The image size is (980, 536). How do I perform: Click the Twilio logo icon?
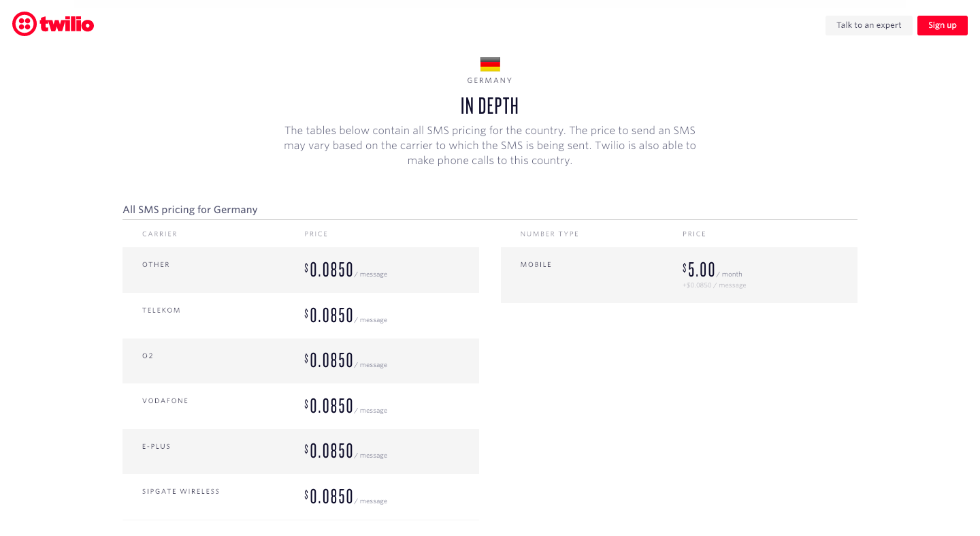24,25
